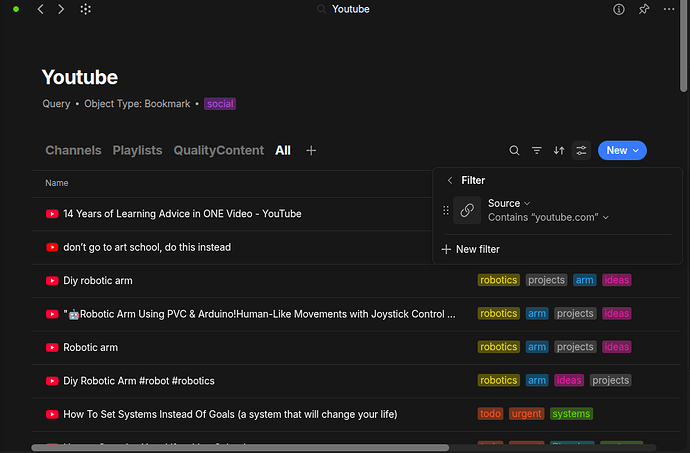Select the All tab

[x=283, y=151]
